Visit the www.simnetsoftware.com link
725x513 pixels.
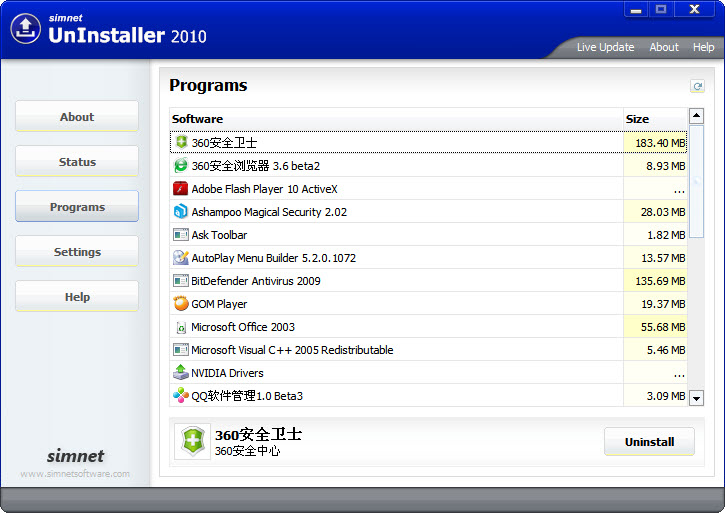(75, 474)
